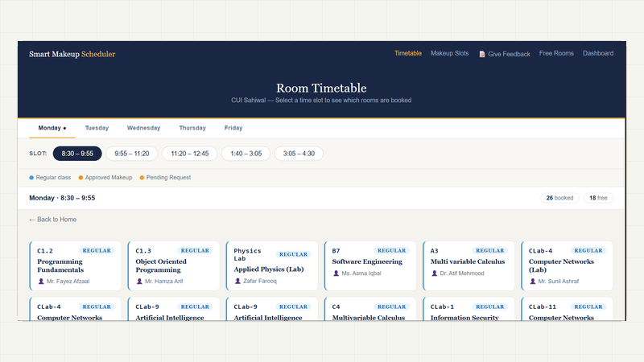The image size is (644, 362).
Task: Click the Approved Makeup legend dot
Action: pos(80,178)
